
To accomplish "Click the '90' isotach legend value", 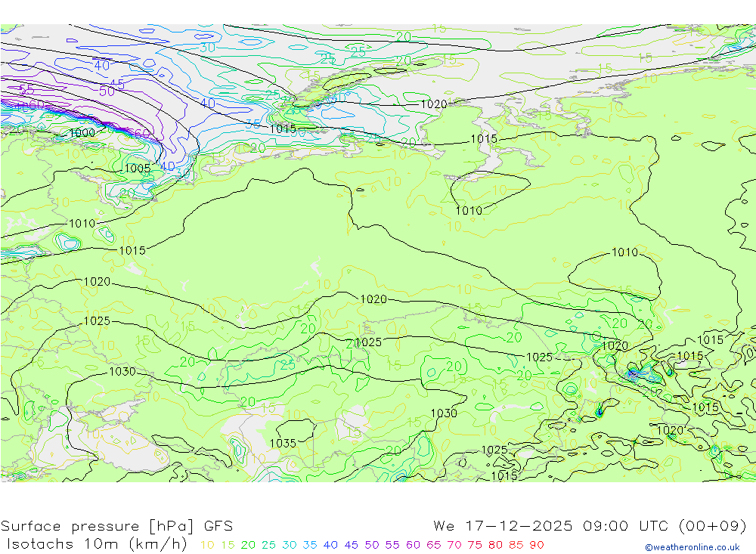I will [537, 545].
